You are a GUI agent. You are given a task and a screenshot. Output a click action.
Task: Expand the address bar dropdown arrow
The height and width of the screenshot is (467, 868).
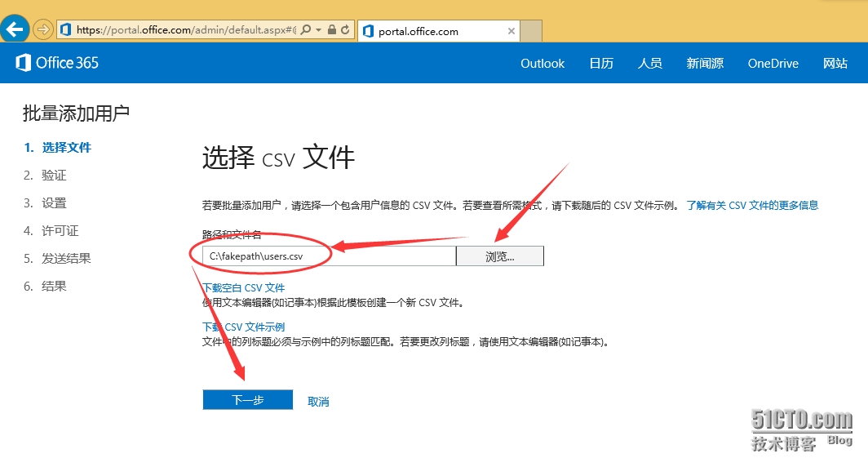[317, 30]
